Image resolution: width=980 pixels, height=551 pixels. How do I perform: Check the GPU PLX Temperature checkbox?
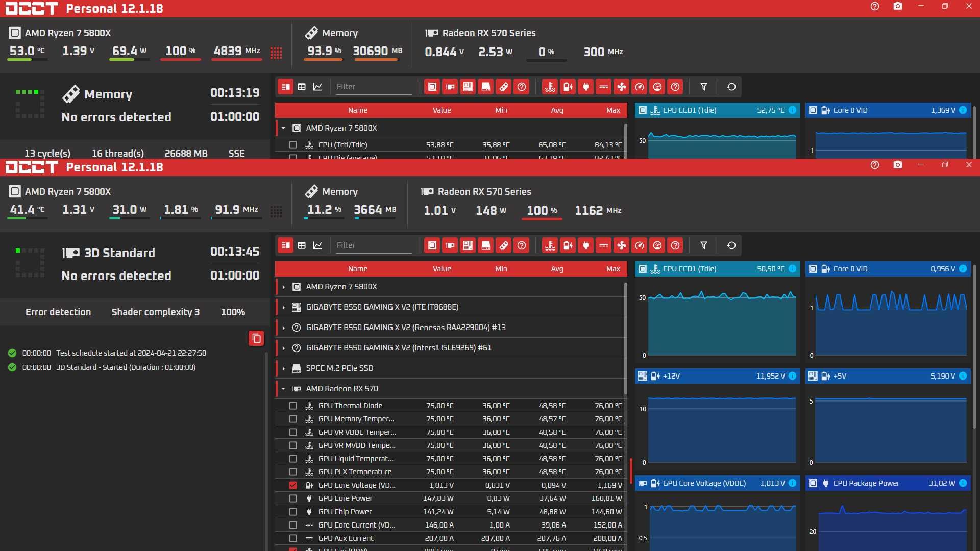pos(293,472)
